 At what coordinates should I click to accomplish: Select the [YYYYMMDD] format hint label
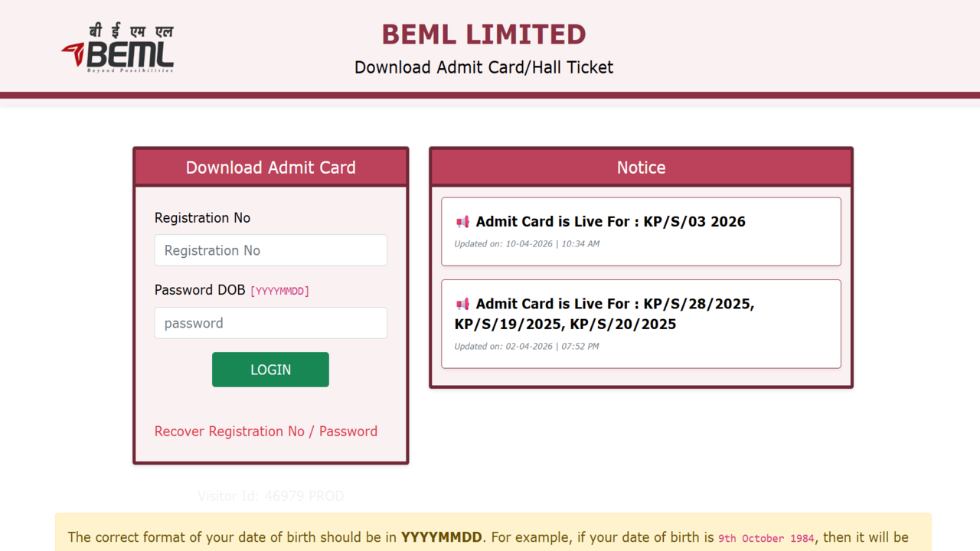(x=279, y=291)
